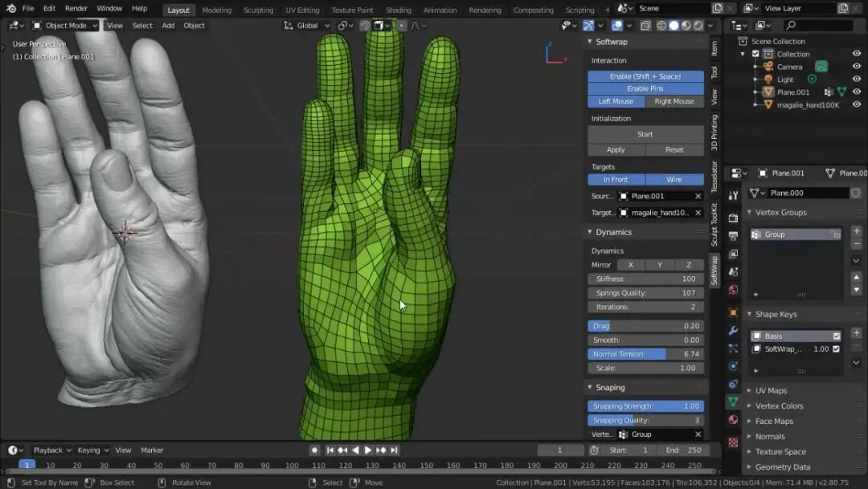Click the play animation button
Screen dimensions: 868x489
click(x=368, y=450)
